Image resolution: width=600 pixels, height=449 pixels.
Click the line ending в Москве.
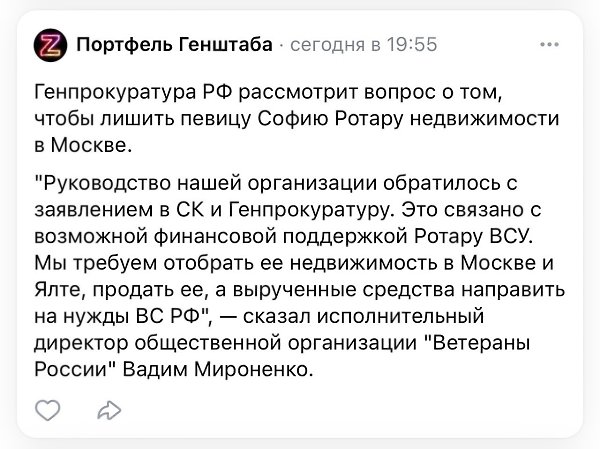(83, 145)
